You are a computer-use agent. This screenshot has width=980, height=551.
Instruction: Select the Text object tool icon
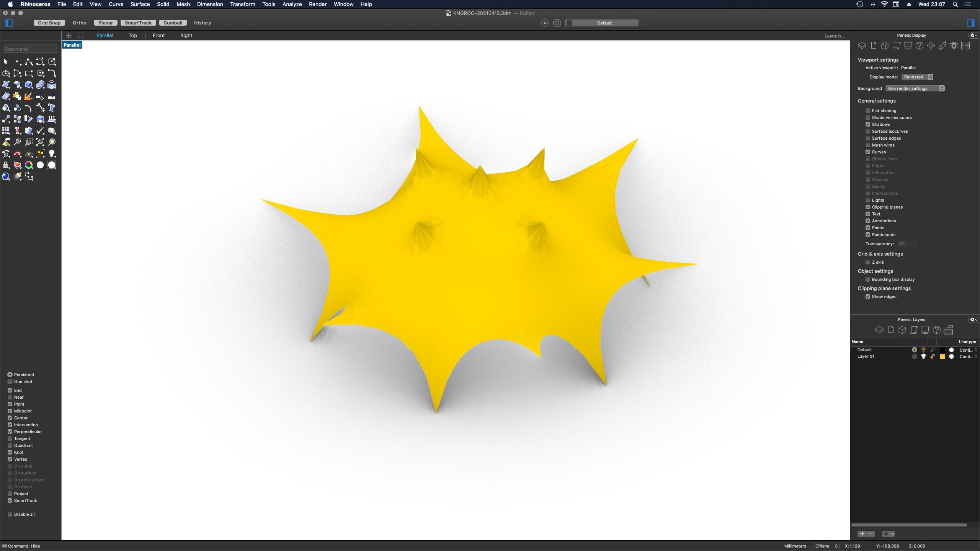51,108
